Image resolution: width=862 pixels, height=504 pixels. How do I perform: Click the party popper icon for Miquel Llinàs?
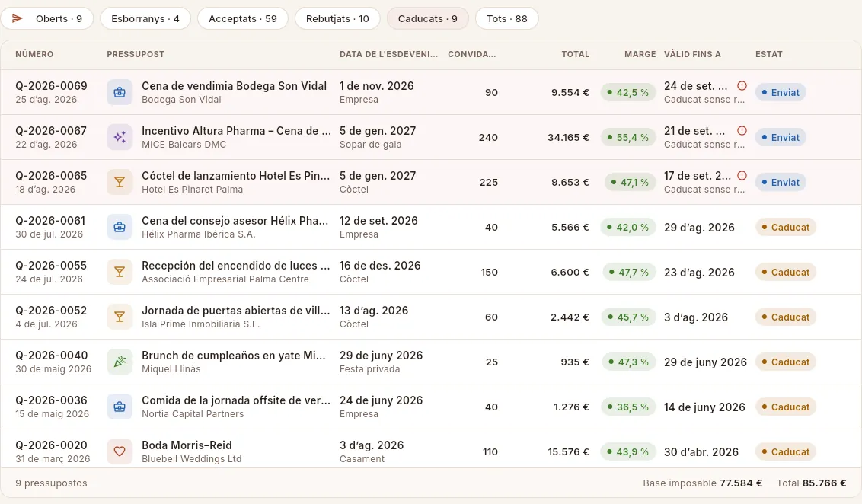pos(120,362)
